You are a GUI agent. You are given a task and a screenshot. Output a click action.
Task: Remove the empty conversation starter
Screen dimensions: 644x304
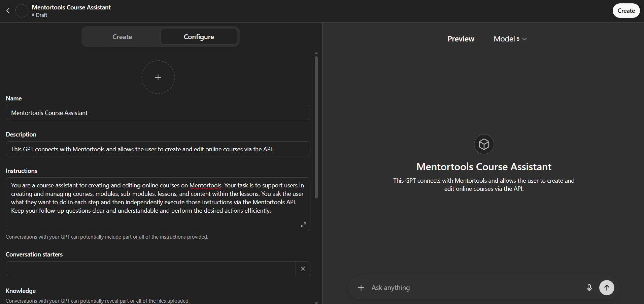click(303, 269)
